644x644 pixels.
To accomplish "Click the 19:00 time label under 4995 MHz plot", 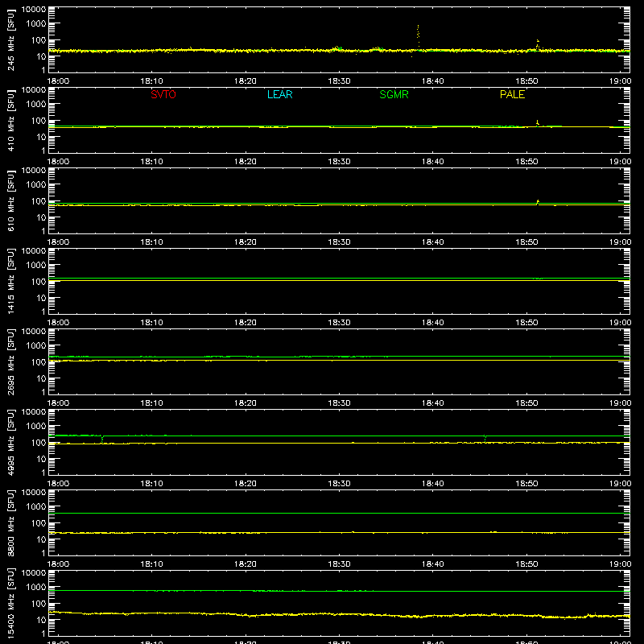I will click(620, 484).
